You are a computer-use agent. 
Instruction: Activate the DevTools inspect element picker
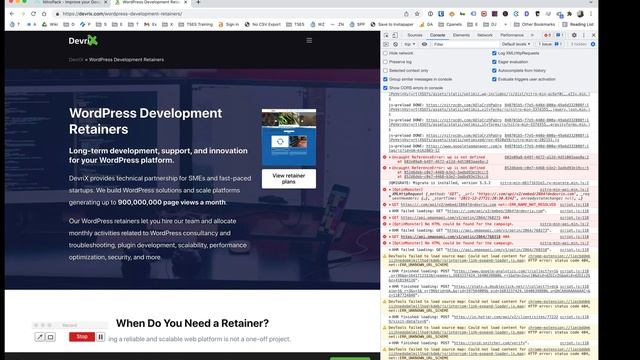tap(386, 35)
